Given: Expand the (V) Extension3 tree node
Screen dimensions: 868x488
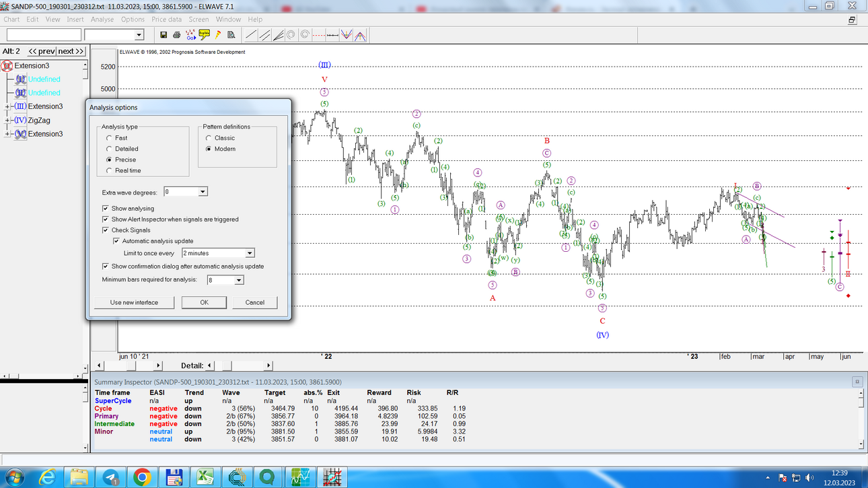Looking at the screenshot, I should [x=7, y=134].
